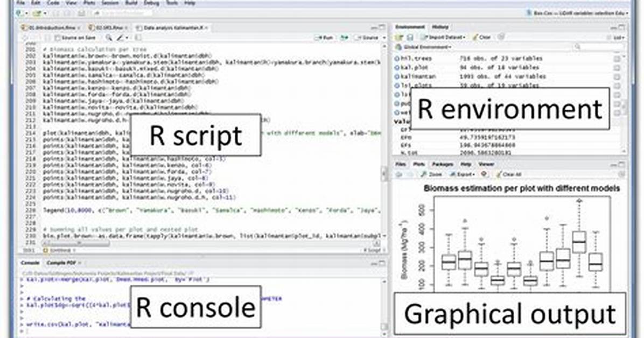Open the View menu
The height and width of the screenshot is (338, 644).
pyautogui.click(x=71, y=3)
